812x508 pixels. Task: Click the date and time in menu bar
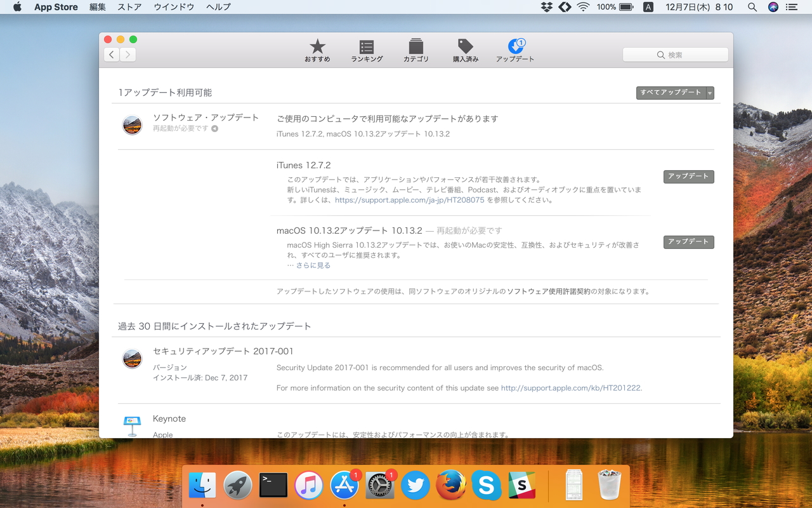(699, 7)
